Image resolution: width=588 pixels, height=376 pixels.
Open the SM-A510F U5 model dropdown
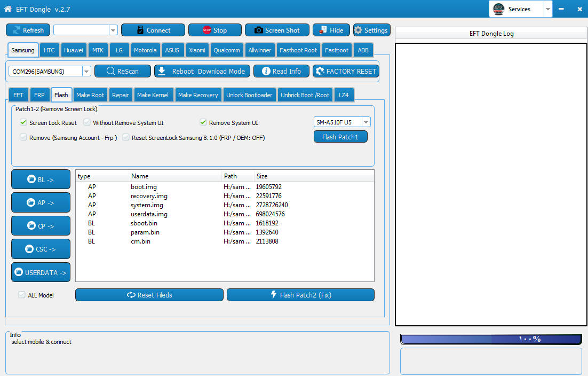(366, 122)
